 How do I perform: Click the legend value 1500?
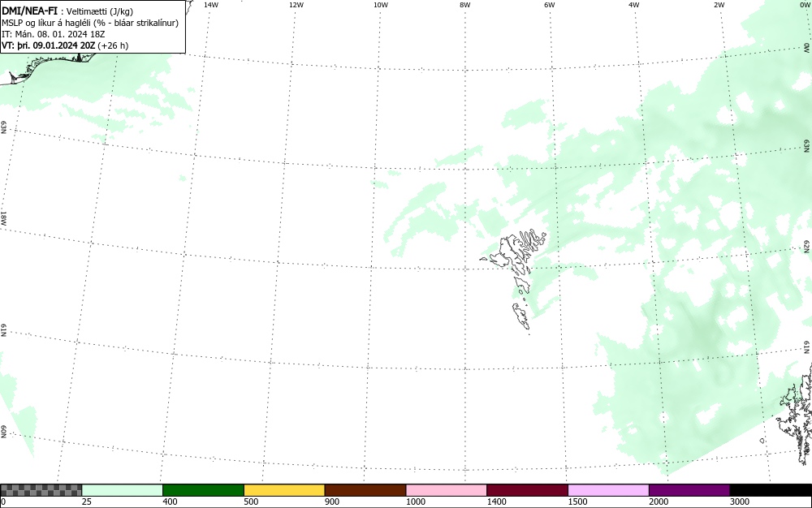coord(577,502)
